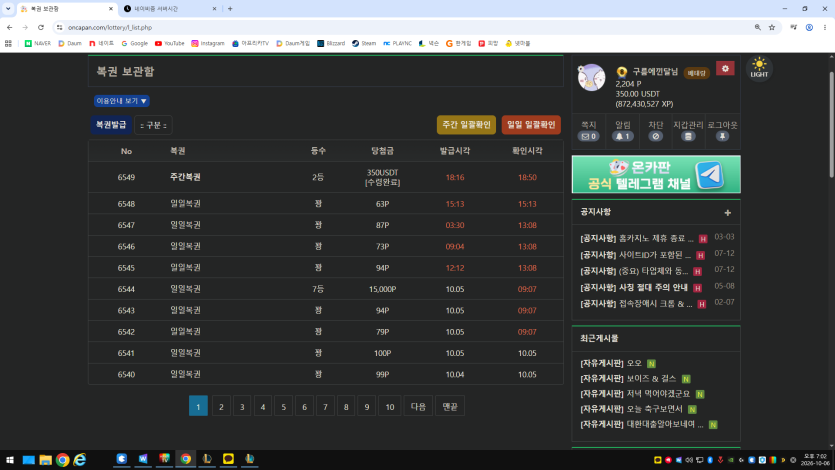Reload the page

click(x=41, y=27)
